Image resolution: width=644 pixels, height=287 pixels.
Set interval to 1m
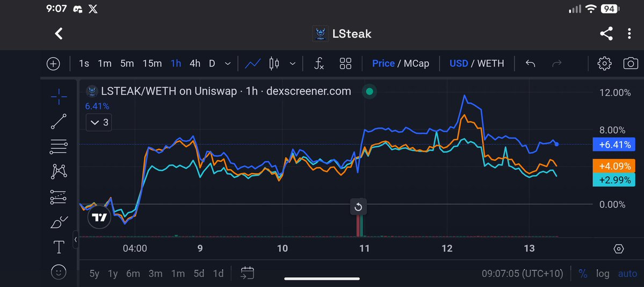coord(105,64)
